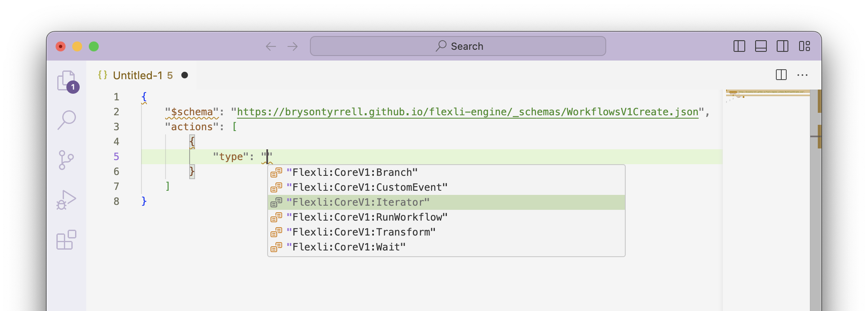This screenshot has height=311, width=868.
Task: Go forward with the right arrow
Action: point(293,46)
